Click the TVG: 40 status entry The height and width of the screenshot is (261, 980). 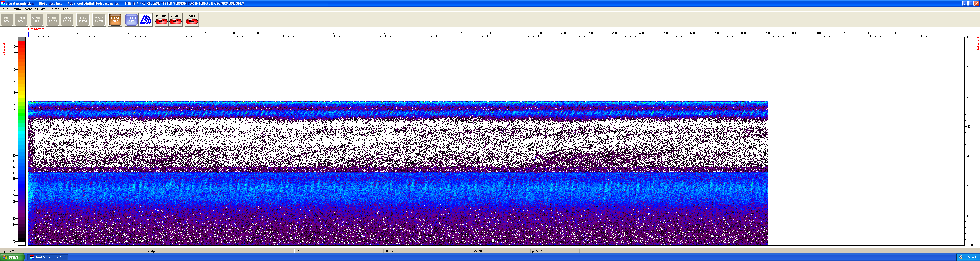pos(477,251)
